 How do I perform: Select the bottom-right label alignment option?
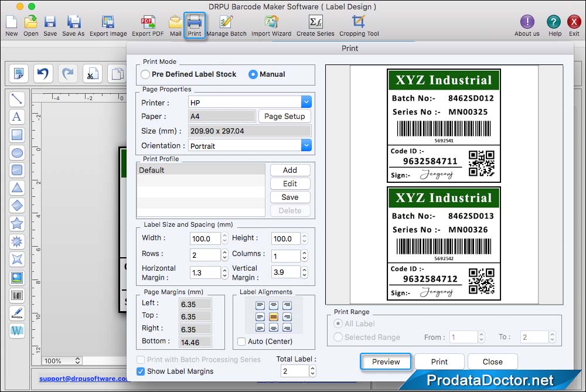(287, 328)
